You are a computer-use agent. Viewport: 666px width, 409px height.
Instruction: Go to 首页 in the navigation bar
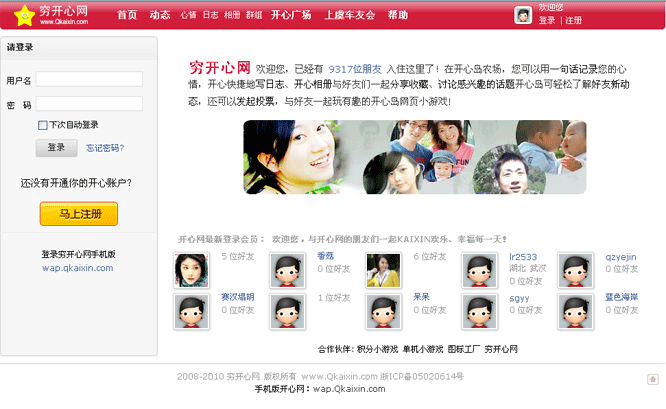point(127,15)
